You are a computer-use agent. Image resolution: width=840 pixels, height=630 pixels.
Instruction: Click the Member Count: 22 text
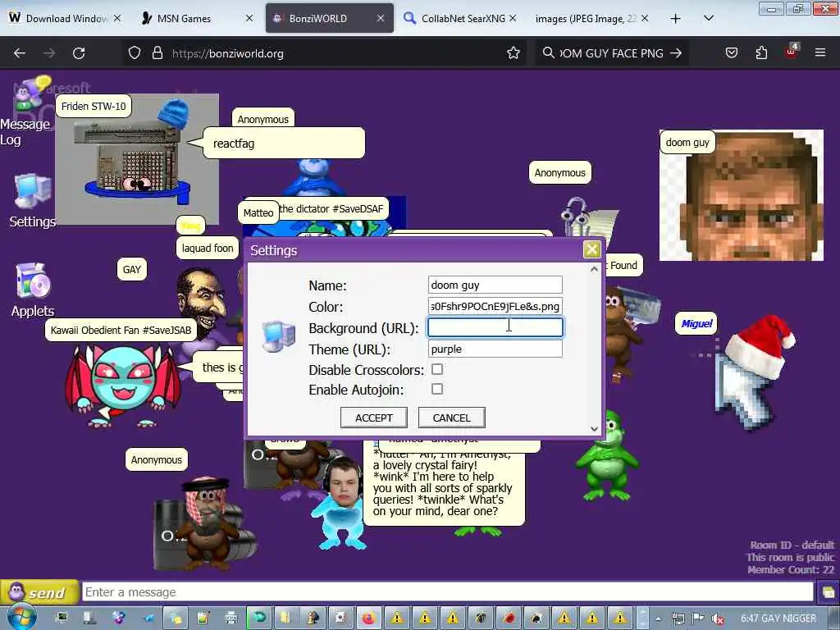(791, 569)
